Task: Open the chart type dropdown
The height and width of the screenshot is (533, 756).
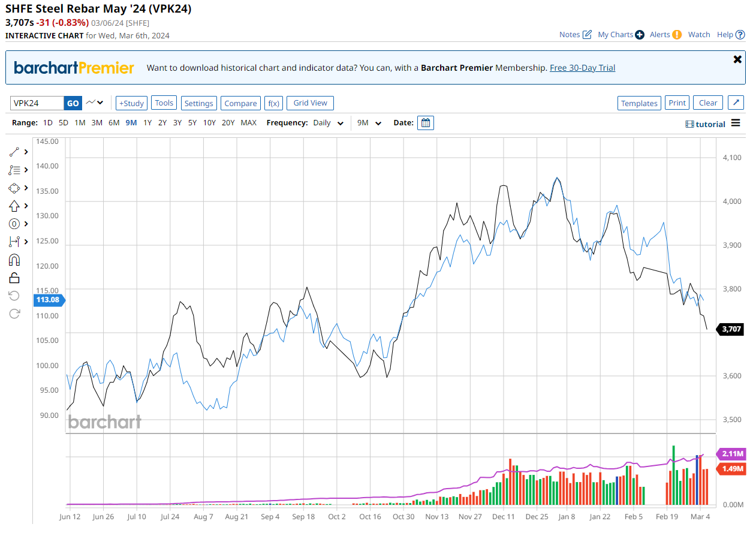Action: tap(94, 103)
